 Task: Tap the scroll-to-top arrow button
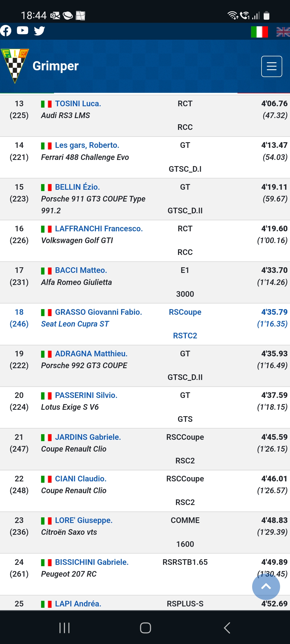point(266,587)
